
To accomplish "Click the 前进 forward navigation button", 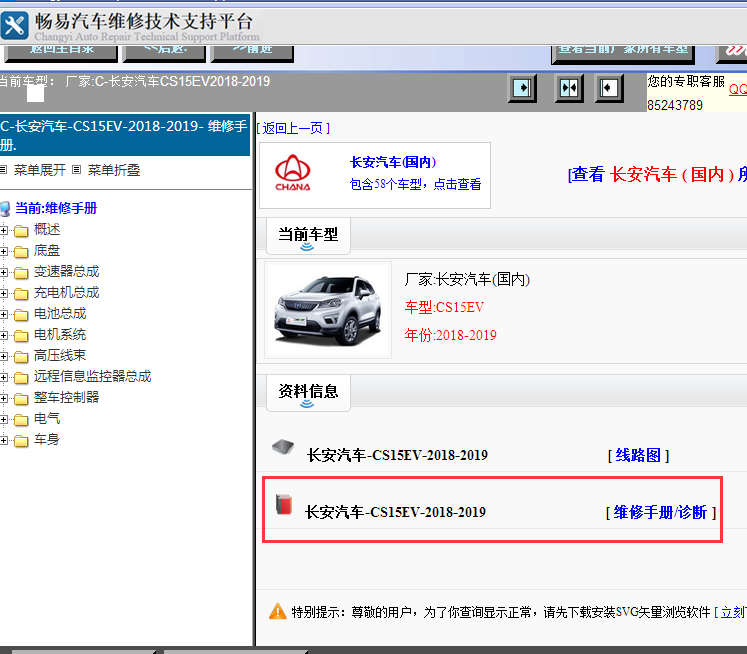I will coord(252,53).
